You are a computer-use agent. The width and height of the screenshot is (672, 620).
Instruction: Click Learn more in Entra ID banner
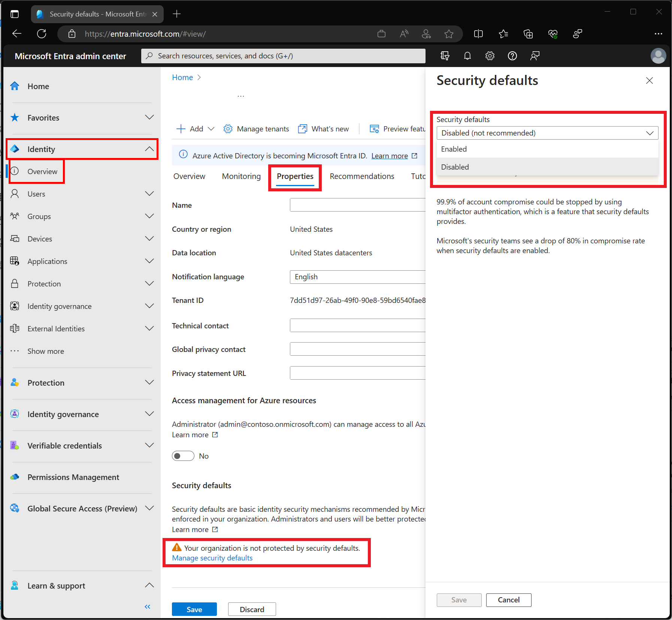point(390,156)
